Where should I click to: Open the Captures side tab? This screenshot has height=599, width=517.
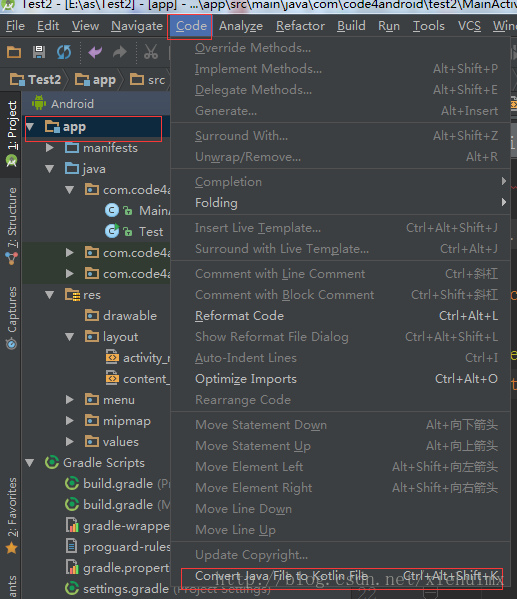(x=11, y=318)
